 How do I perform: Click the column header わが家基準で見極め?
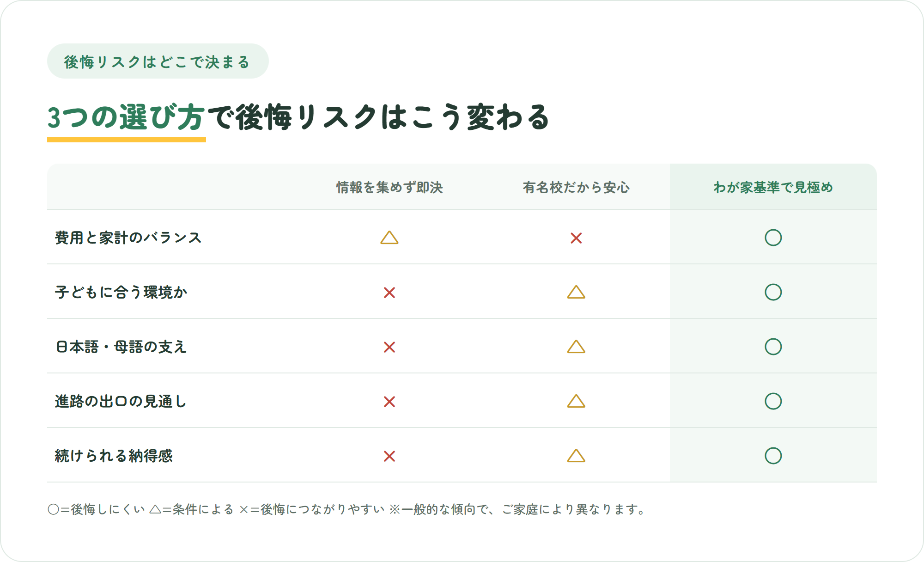pyautogui.click(x=773, y=187)
